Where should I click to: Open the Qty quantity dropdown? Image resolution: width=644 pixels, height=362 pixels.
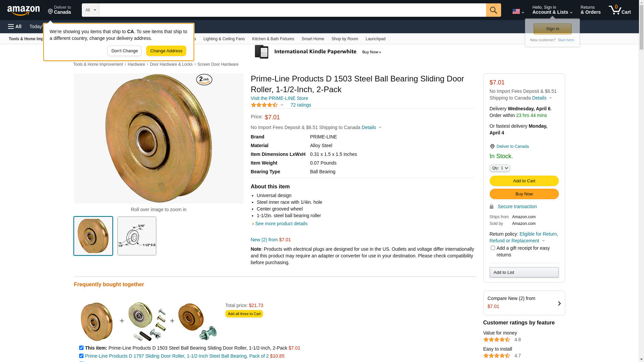tap(500, 168)
